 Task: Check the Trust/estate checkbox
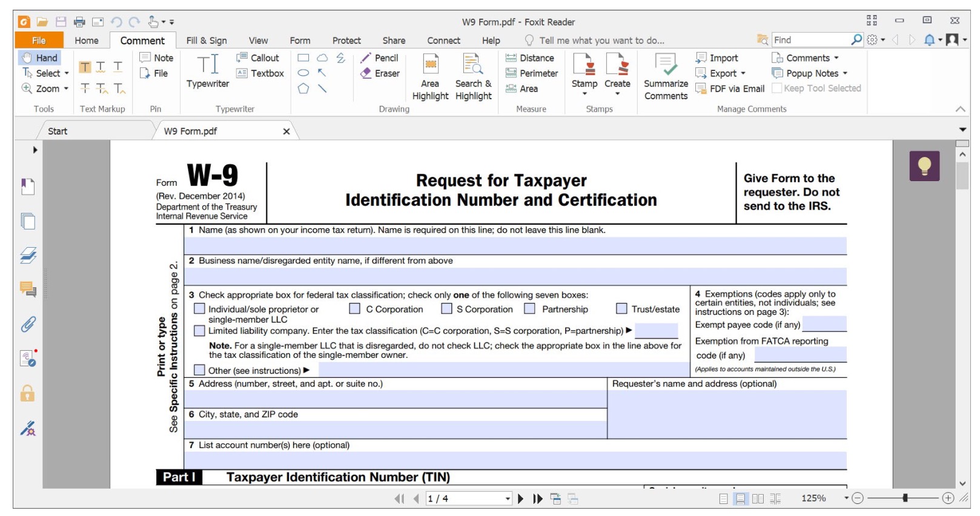coord(621,309)
